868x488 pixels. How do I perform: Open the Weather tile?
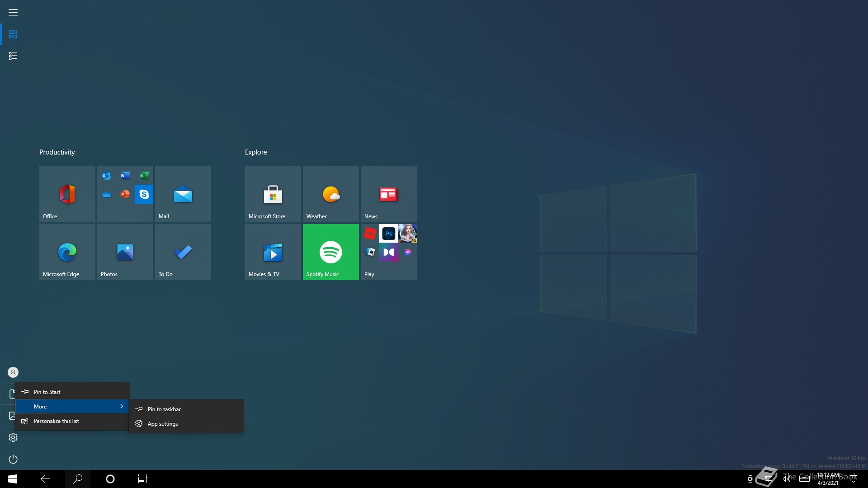[x=330, y=194]
